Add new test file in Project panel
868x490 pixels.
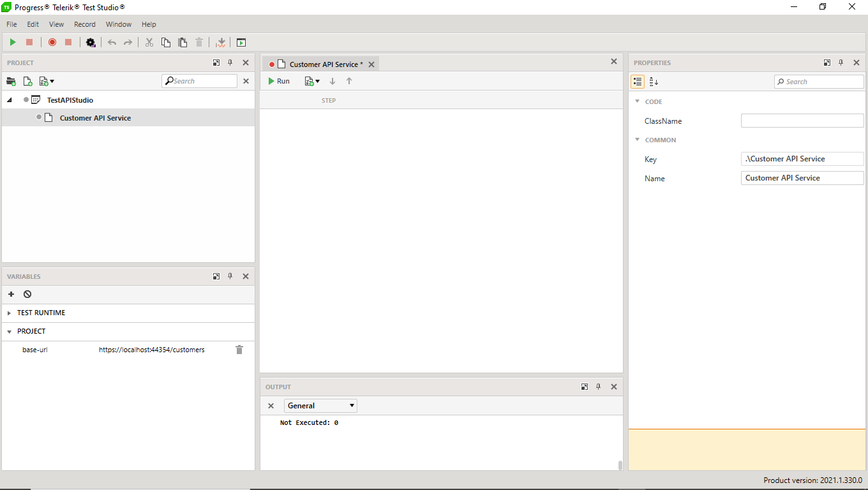(x=28, y=81)
